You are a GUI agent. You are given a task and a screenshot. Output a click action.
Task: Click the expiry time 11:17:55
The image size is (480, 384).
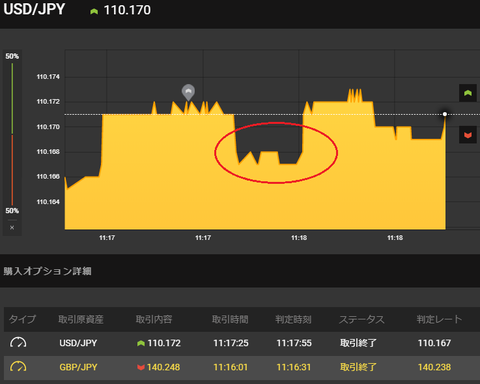(294, 343)
